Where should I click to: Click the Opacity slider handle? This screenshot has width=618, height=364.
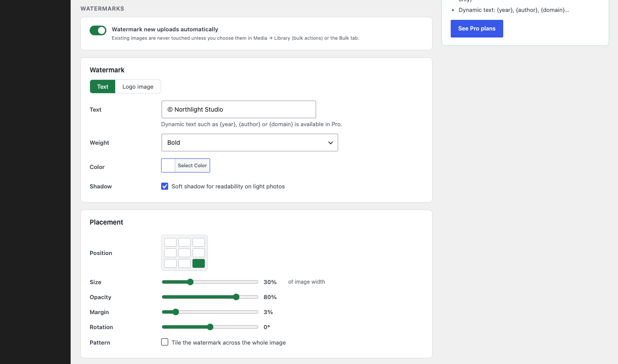pyautogui.click(x=236, y=297)
